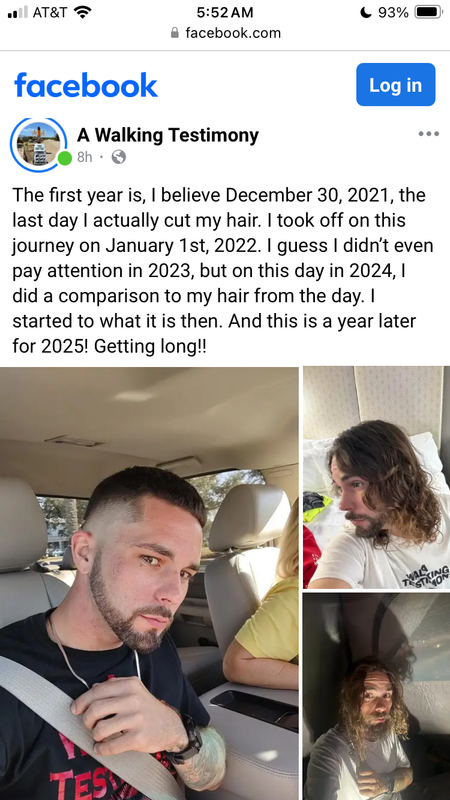This screenshot has height=800, width=450.
Task: Open the long hair white shirt photo
Action: point(377,478)
